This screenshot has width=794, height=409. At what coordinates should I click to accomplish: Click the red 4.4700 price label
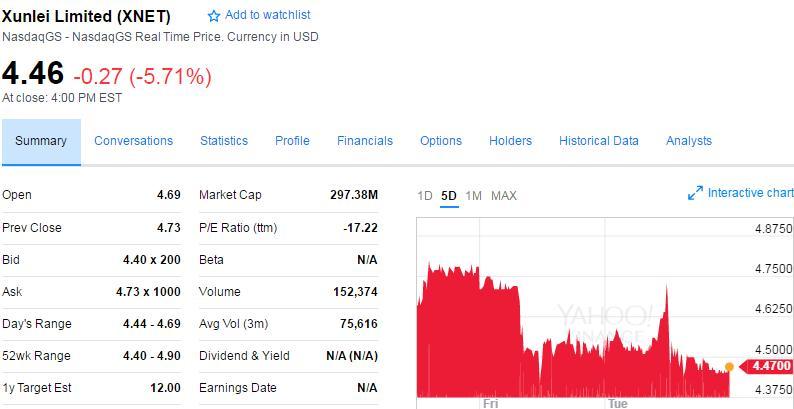[769, 367]
